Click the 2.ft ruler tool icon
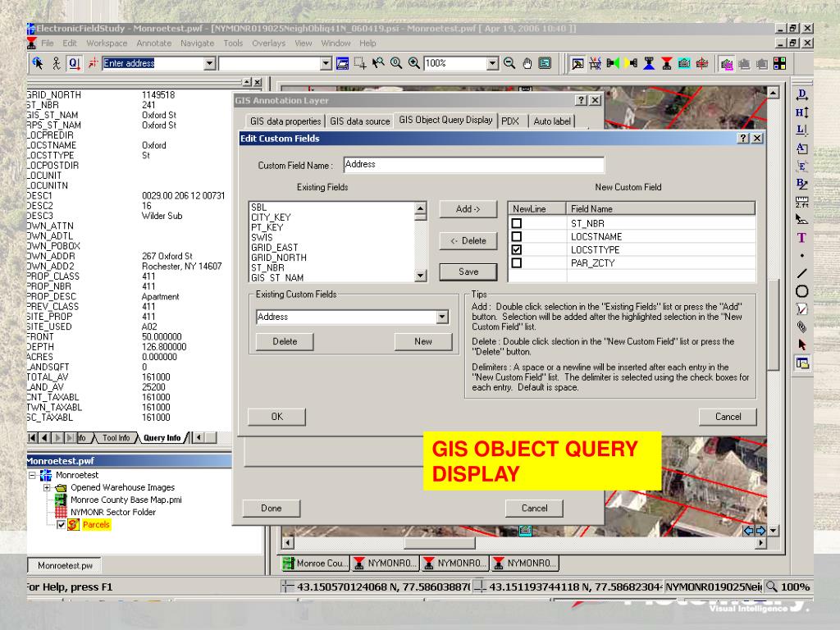840x630 pixels. tap(801, 202)
